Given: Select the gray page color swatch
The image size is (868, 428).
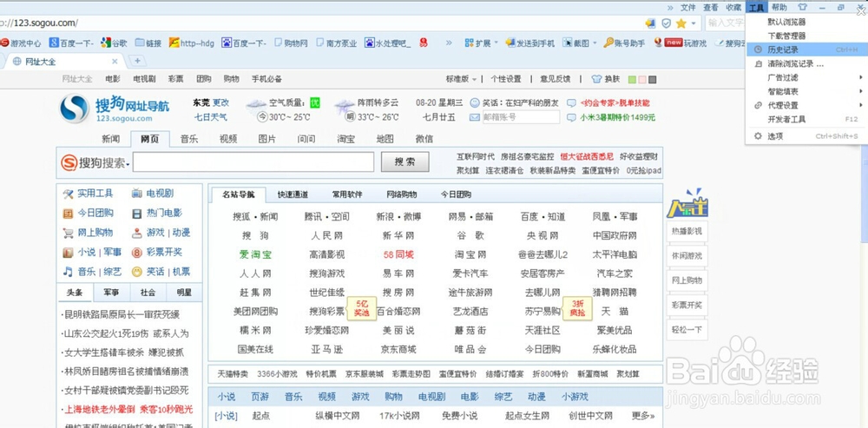Looking at the screenshot, I should pyautogui.click(x=652, y=79).
